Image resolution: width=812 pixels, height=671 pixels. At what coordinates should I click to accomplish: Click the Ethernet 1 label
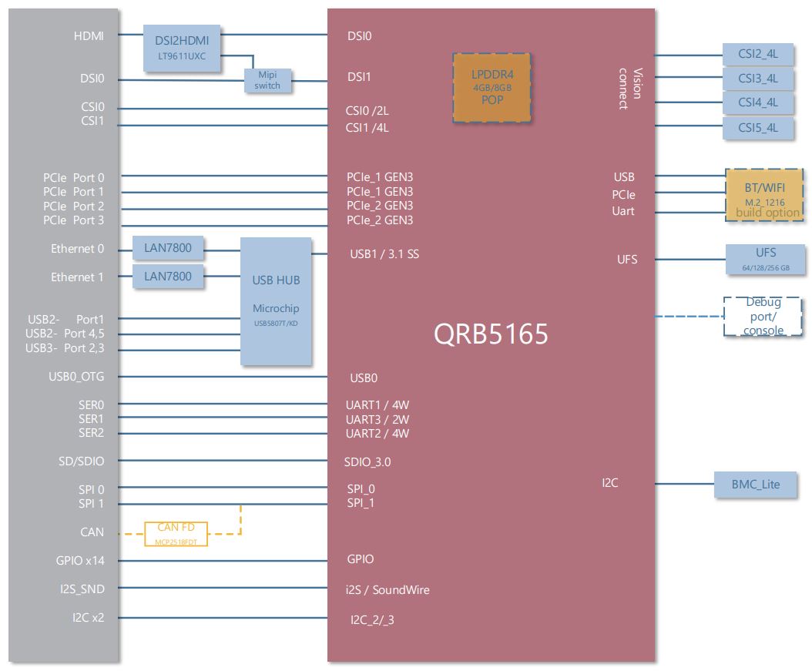point(77,277)
